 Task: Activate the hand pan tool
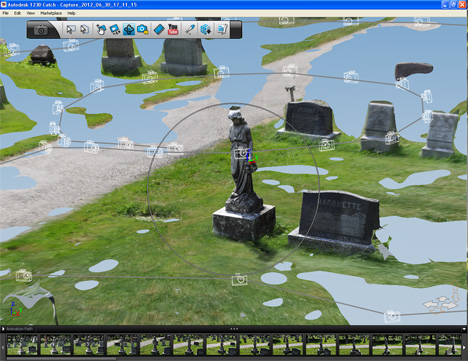pos(101,29)
